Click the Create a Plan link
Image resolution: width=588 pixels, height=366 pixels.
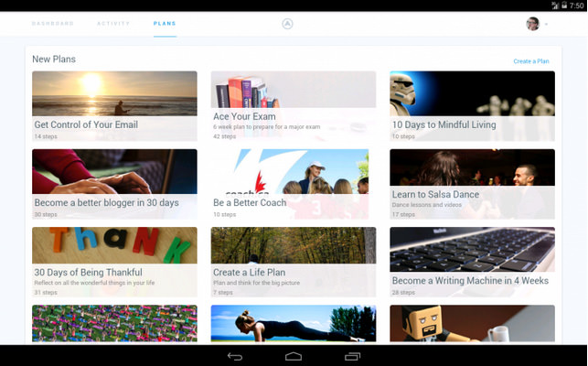coord(530,61)
